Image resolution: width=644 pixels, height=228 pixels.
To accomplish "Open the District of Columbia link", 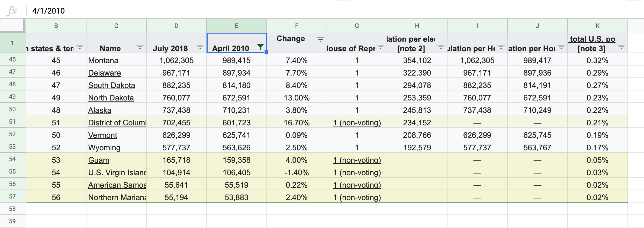I will pos(117,123).
